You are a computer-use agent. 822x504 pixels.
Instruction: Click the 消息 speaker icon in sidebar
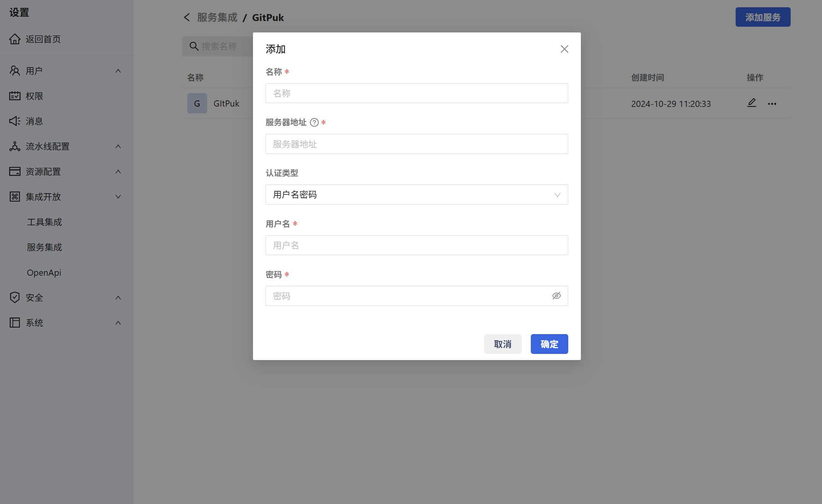pyautogui.click(x=15, y=121)
